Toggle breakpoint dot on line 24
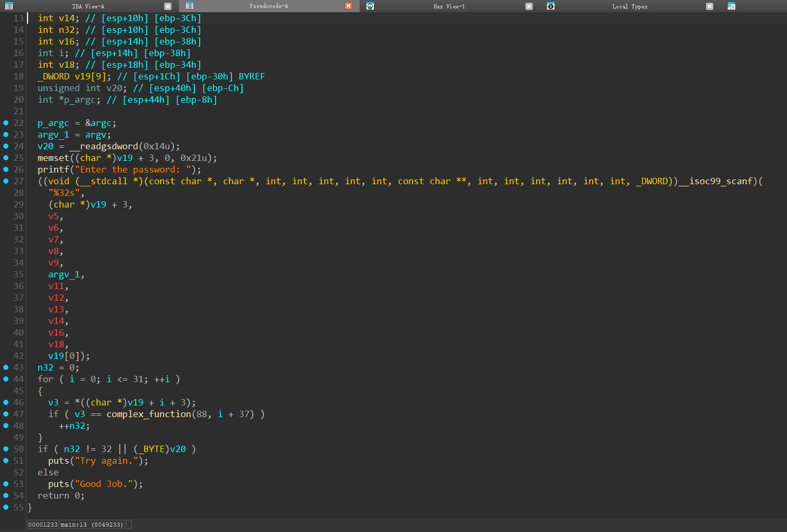The height and width of the screenshot is (532, 787). (6, 146)
